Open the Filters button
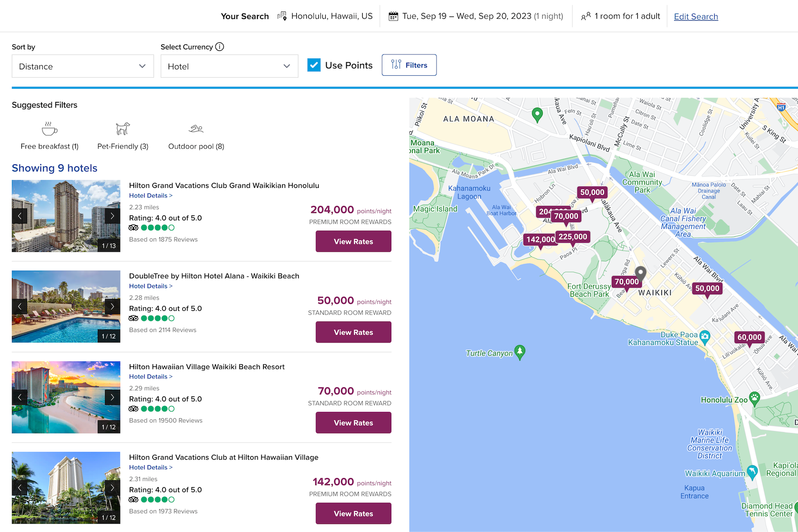 coord(409,65)
